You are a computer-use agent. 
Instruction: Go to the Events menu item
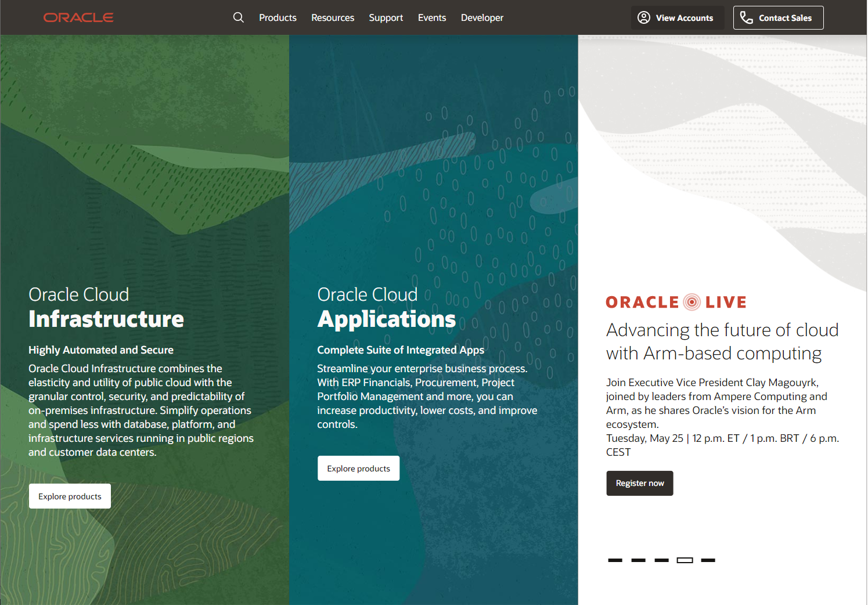coord(432,18)
